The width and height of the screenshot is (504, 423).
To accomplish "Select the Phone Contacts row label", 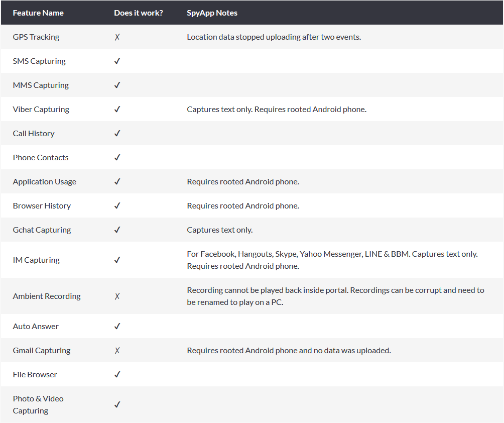I will pyautogui.click(x=41, y=158).
